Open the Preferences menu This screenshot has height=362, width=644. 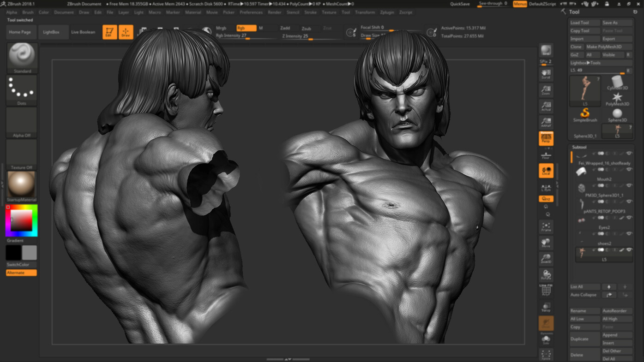coord(251,12)
